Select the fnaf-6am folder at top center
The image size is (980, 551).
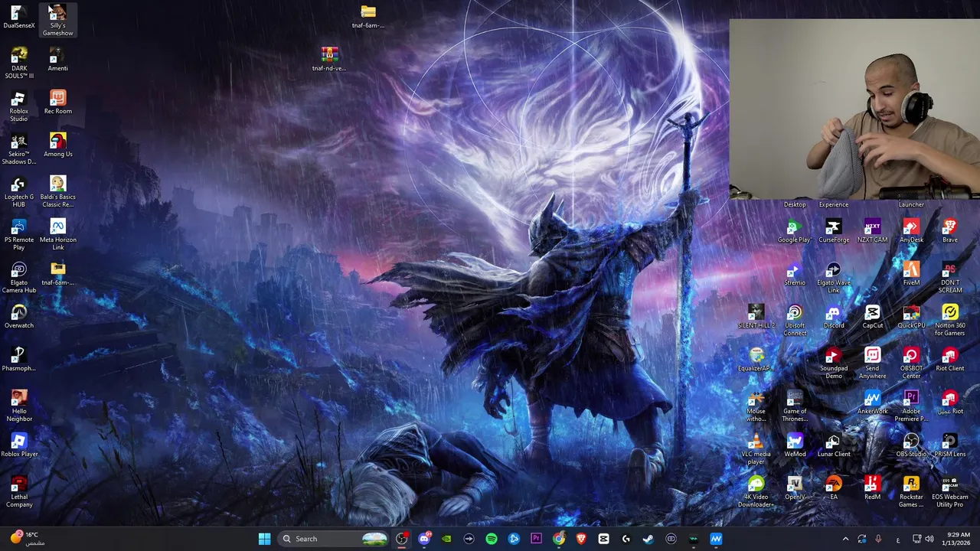pos(368,17)
